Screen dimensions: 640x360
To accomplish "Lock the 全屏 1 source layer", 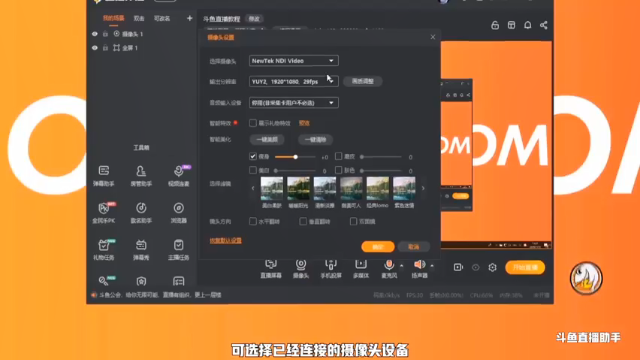I will [x=105, y=48].
